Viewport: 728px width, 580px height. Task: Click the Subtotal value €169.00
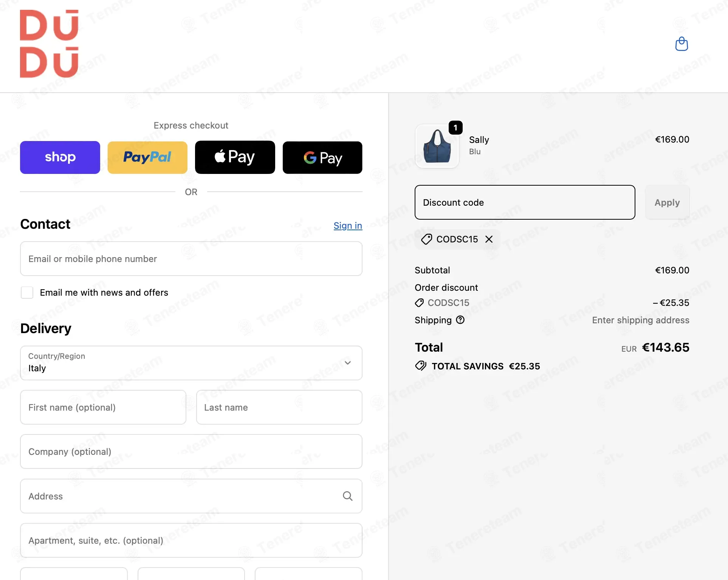click(672, 270)
